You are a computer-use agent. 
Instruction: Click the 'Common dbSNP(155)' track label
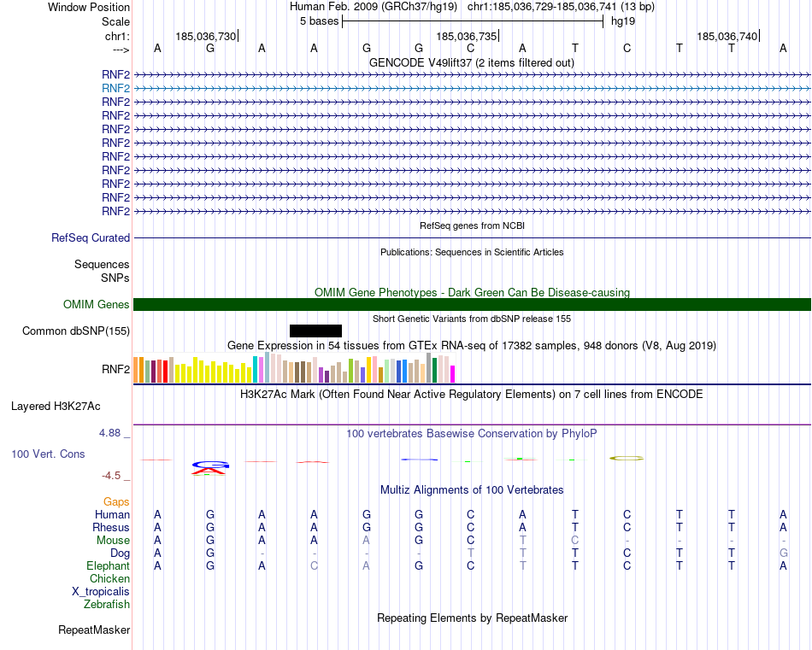click(x=76, y=331)
